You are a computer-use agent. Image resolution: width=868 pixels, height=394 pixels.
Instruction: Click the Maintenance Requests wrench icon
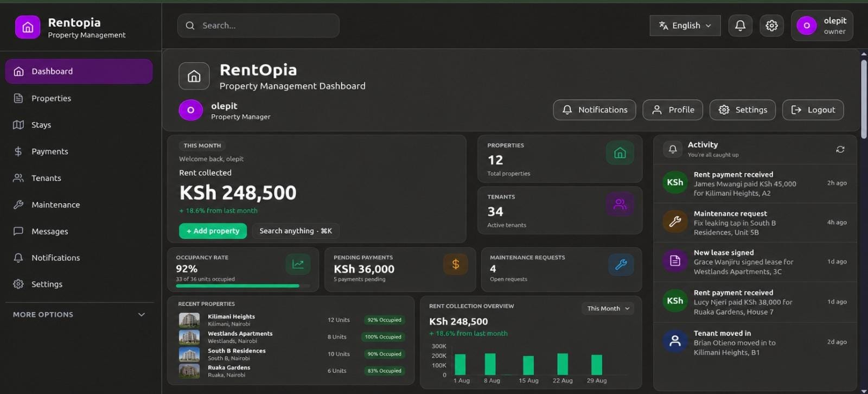pos(621,264)
